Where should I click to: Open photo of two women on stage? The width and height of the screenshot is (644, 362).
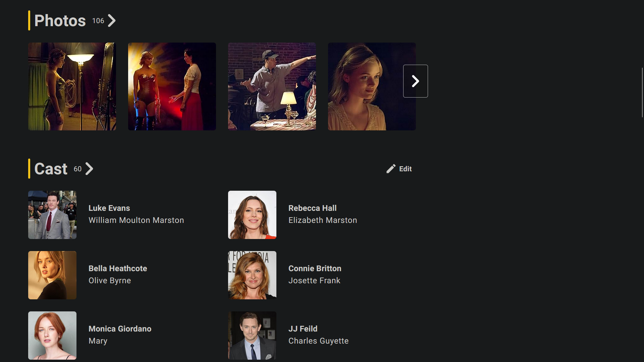coord(172,86)
